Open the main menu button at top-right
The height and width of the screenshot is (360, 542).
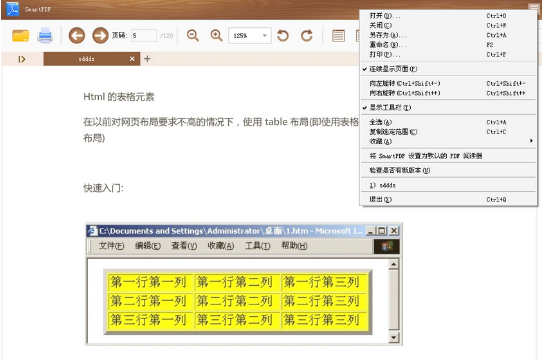[533, 8]
